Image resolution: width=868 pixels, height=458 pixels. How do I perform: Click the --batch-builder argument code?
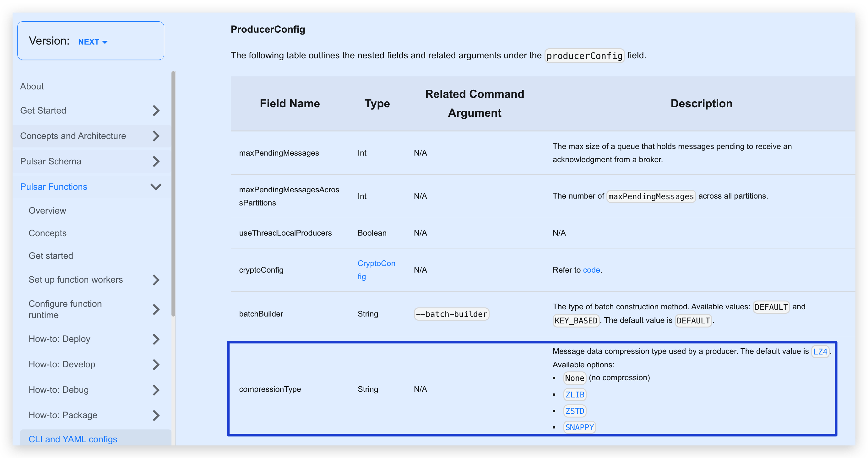pyautogui.click(x=452, y=314)
